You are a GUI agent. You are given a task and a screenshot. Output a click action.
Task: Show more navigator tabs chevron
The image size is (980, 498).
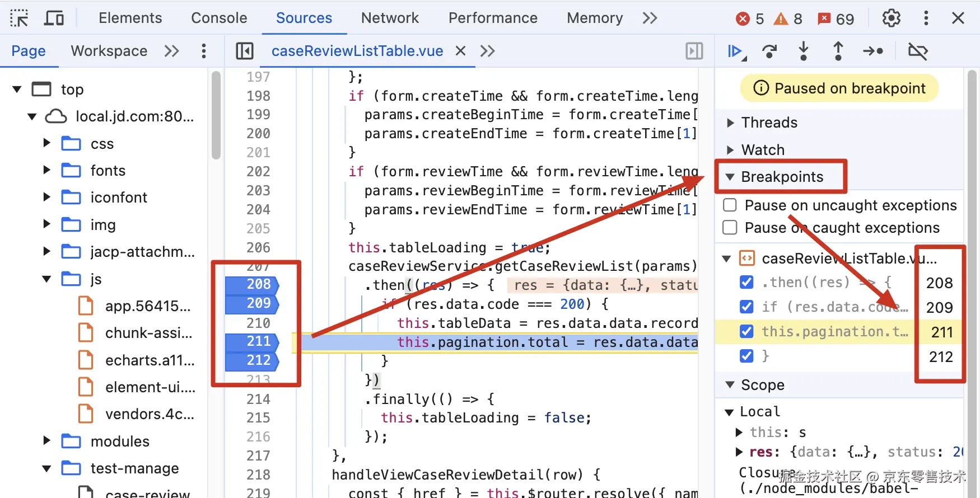(x=171, y=51)
